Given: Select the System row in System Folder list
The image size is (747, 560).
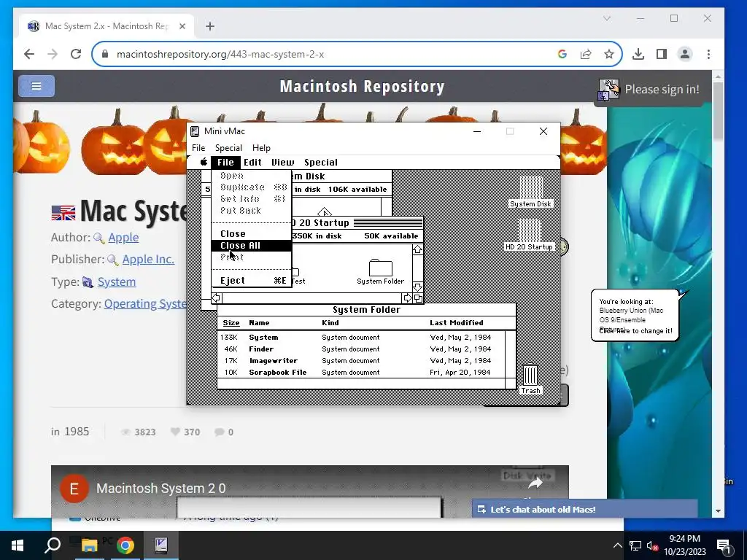Looking at the screenshot, I should click(x=360, y=337).
